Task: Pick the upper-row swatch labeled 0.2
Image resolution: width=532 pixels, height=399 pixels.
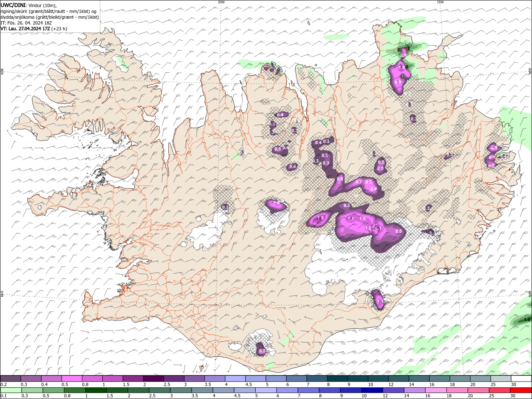Action: click(x=10, y=379)
